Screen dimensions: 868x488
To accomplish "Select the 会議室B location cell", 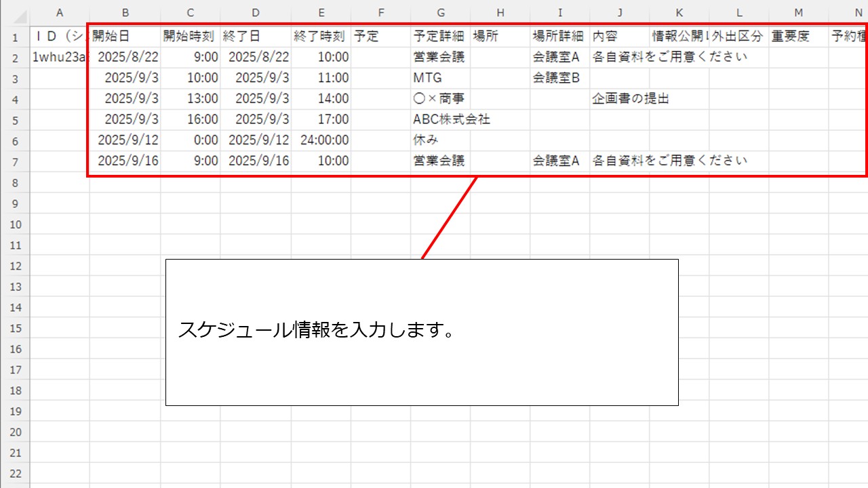I will point(560,79).
